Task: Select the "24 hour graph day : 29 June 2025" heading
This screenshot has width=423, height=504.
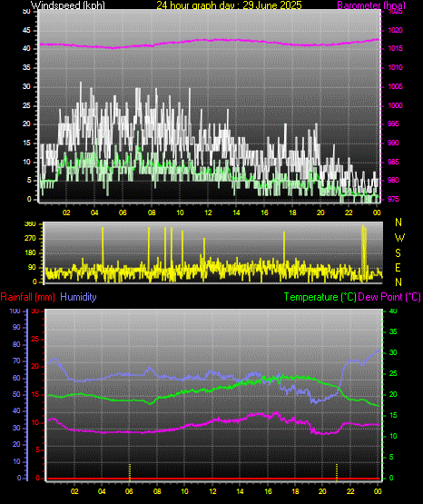Action: click(x=229, y=5)
